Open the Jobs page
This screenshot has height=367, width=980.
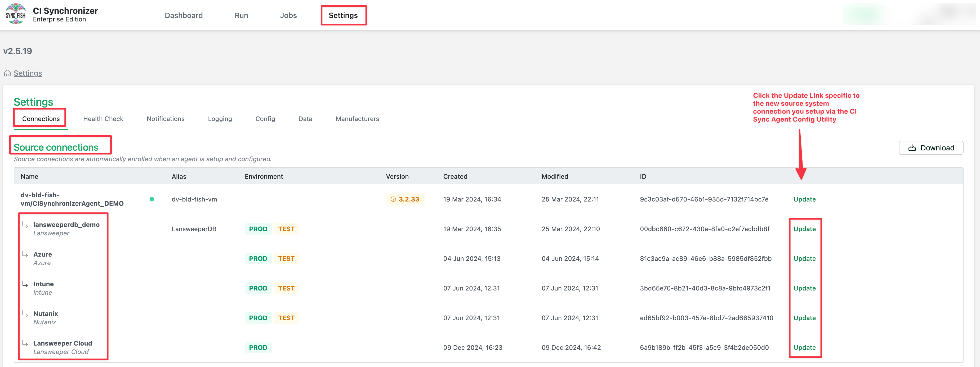click(288, 15)
